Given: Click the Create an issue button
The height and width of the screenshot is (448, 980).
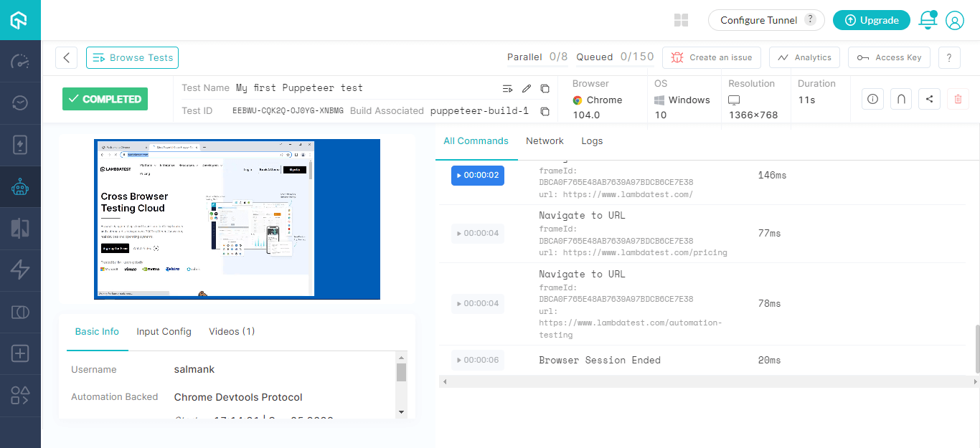Looking at the screenshot, I should [x=712, y=57].
